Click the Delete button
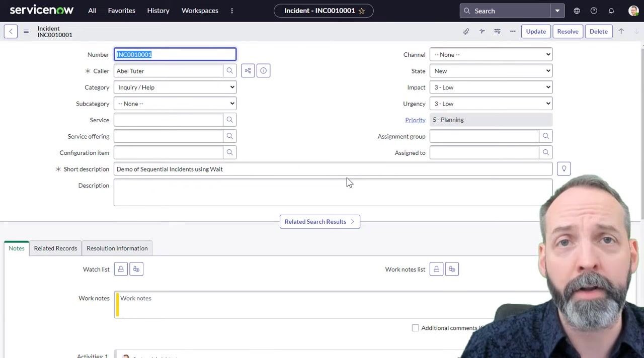 (x=599, y=31)
